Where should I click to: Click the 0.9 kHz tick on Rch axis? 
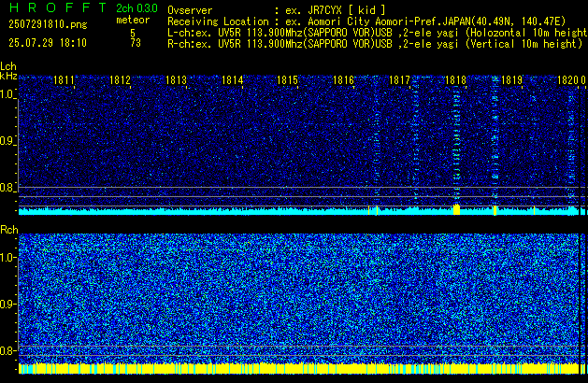tap(7, 304)
